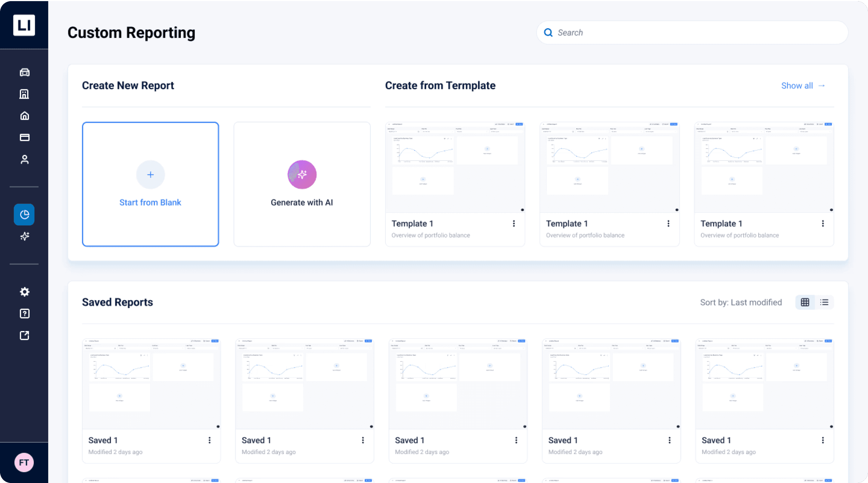Viewport: 868px width, 483px height.
Task: Click the help question mark icon
Action: click(24, 314)
